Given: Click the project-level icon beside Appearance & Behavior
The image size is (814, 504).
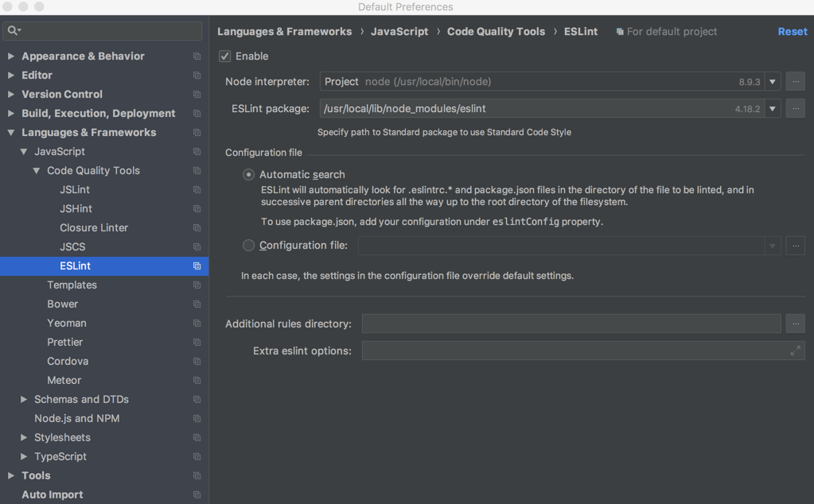Looking at the screenshot, I should (197, 56).
